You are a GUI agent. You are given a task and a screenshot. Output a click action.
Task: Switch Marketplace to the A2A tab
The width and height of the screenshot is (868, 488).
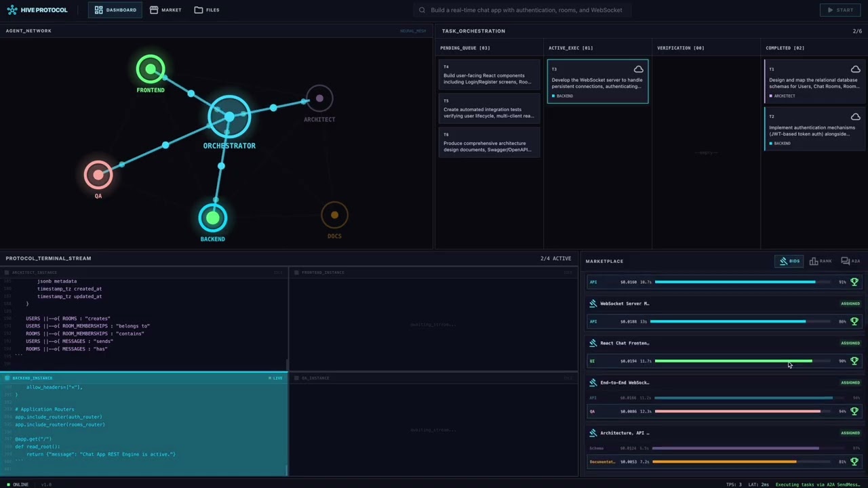click(850, 261)
